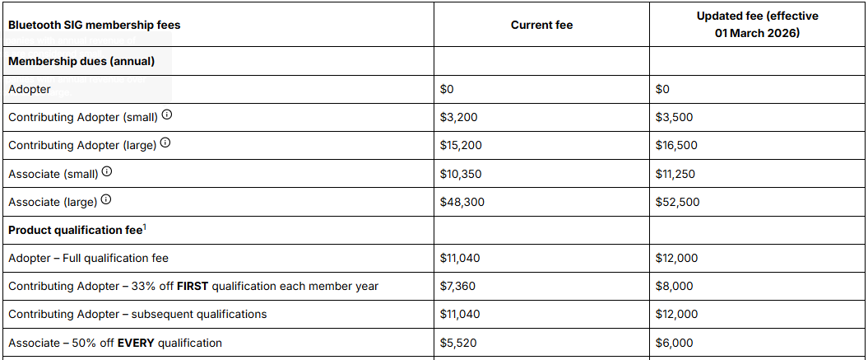Open the Associate (large) info icon
The width and height of the screenshot is (868, 360).
tap(106, 201)
